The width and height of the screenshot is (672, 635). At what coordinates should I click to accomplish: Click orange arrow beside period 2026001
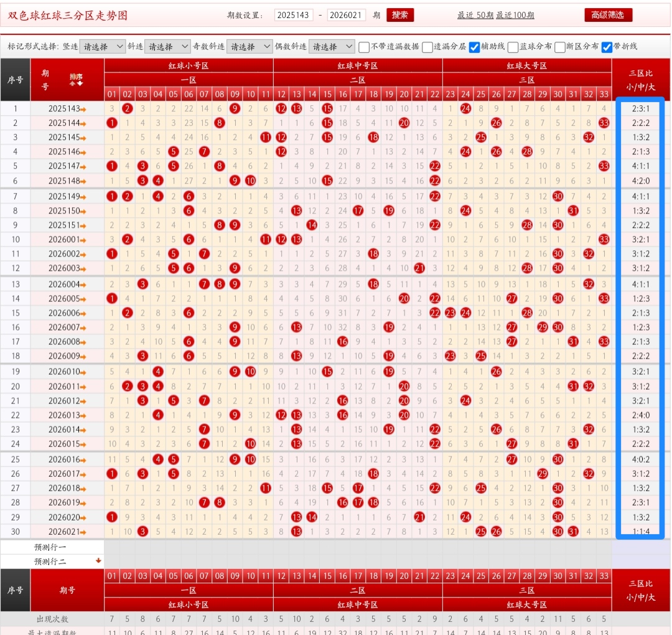[x=83, y=240]
